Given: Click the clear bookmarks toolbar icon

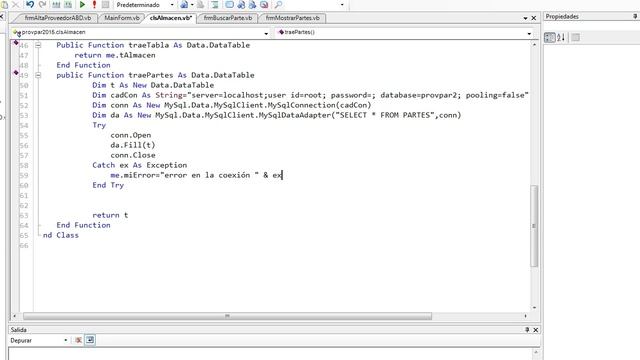Looking at the screenshot, I should [x=264, y=4].
